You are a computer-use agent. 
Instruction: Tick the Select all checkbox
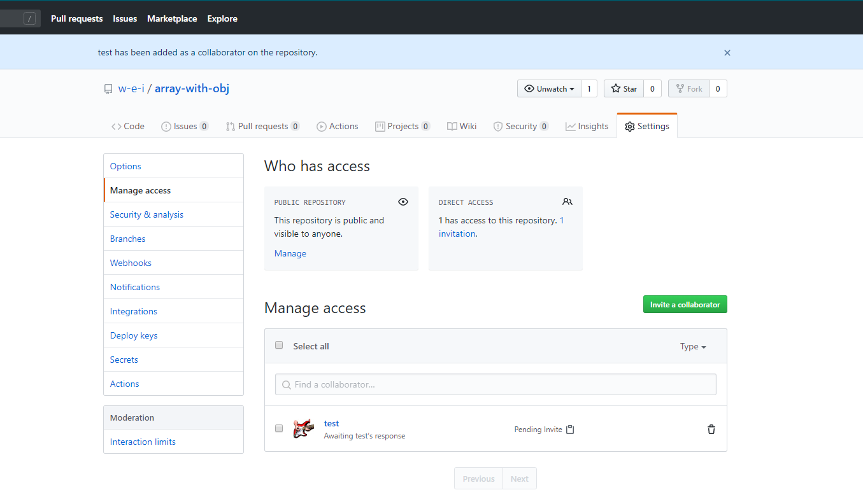point(279,346)
